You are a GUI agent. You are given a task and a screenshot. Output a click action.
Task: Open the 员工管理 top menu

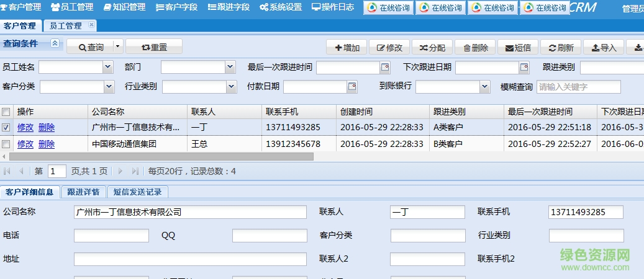point(72,7)
